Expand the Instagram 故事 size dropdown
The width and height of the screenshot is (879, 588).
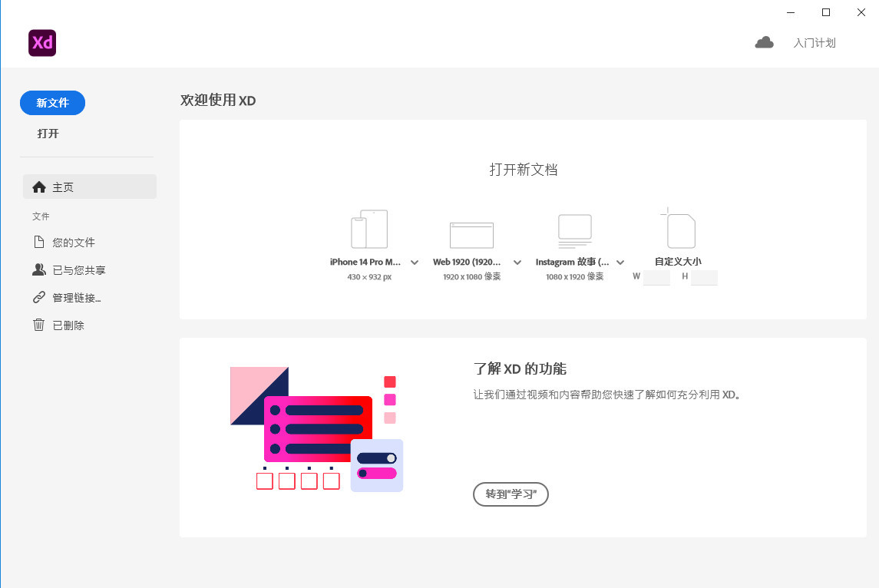620,263
